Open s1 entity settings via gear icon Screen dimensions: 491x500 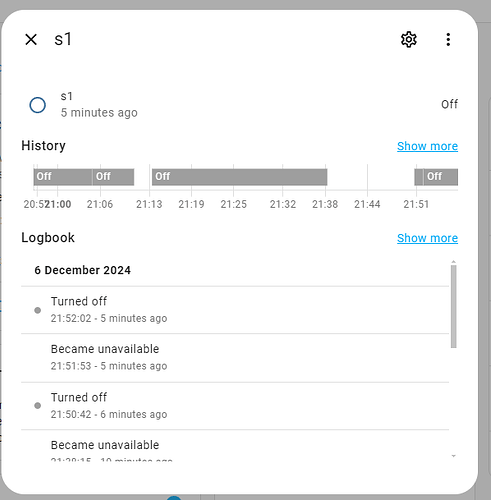click(408, 40)
